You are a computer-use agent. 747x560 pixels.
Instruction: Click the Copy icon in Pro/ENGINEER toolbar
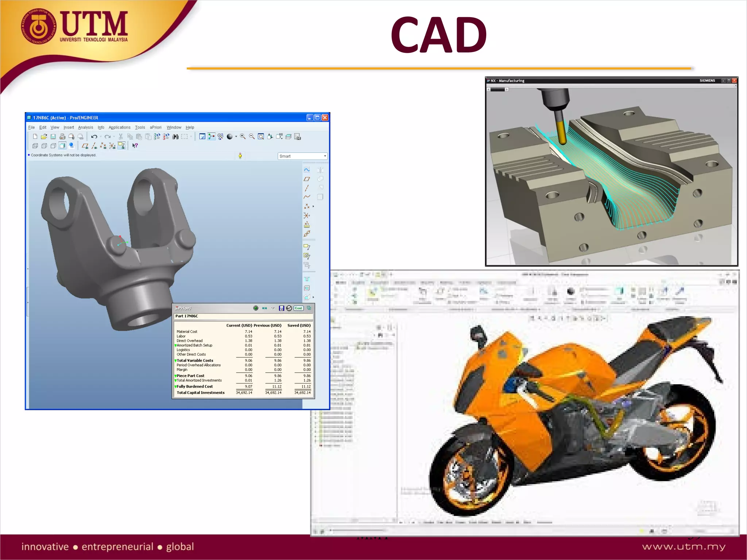[x=130, y=137]
